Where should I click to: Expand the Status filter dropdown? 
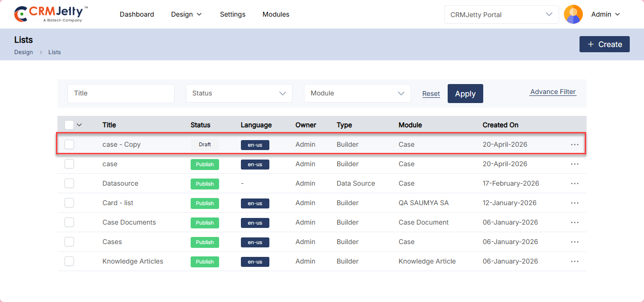(239, 94)
